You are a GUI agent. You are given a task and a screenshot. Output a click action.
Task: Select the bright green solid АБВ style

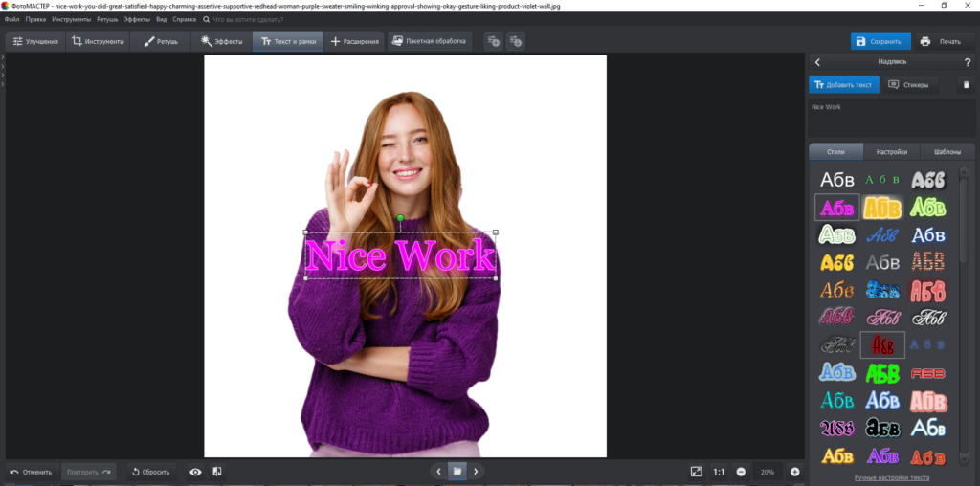click(882, 373)
